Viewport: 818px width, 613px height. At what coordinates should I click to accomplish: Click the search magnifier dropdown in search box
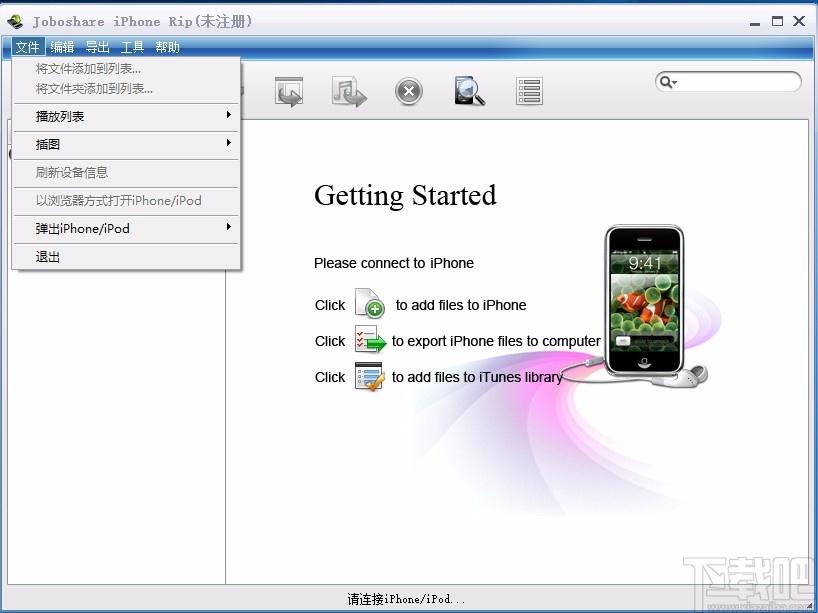pyautogui.click(x=668, y=82)
